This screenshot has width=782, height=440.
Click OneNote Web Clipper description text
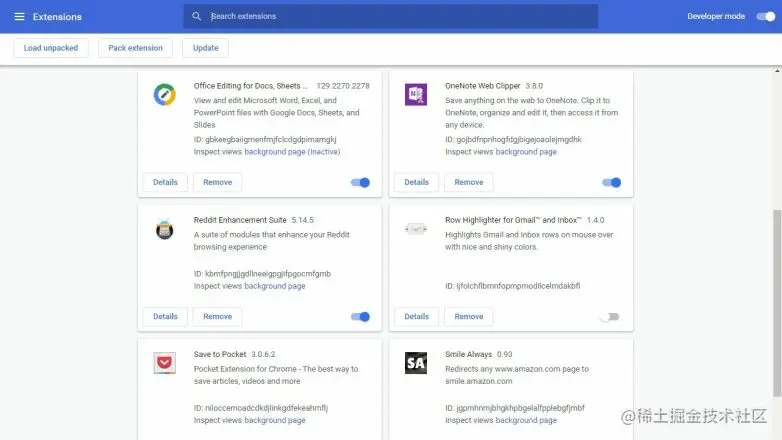(532, 113)
